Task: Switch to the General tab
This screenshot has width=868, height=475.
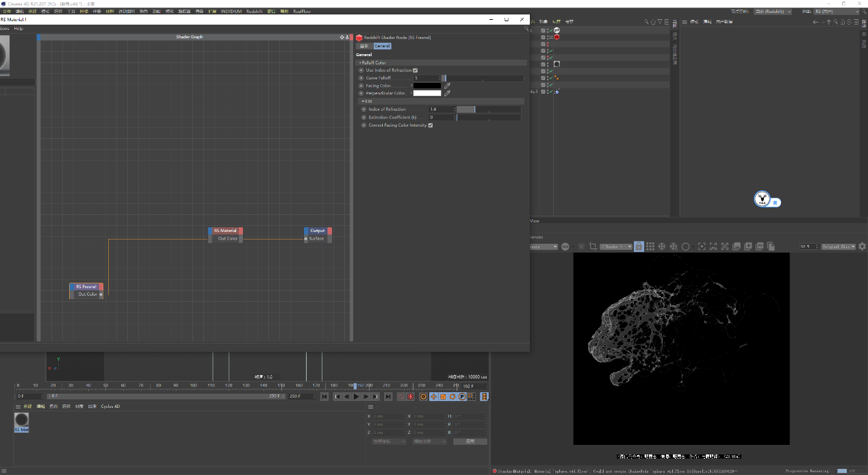Action: click(382, 46)
